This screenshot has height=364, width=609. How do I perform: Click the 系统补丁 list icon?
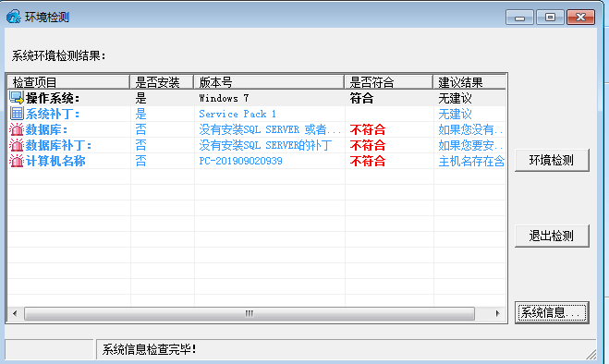click(17, 114)
